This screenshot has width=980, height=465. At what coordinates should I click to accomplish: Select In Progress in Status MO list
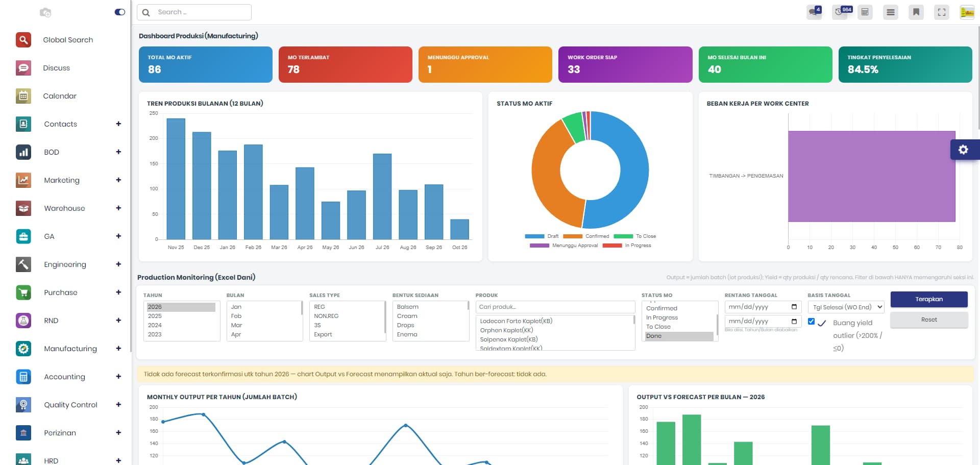tap(679, 318)
